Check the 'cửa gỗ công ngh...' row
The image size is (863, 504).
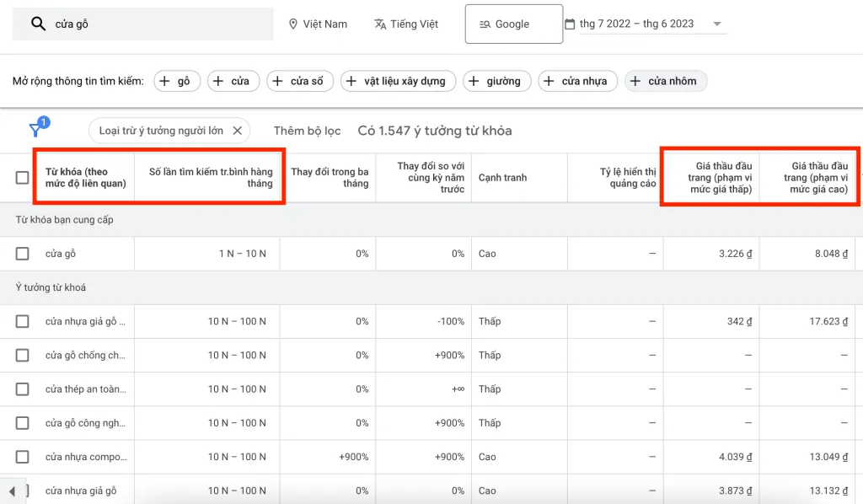(x=22, y=423)
